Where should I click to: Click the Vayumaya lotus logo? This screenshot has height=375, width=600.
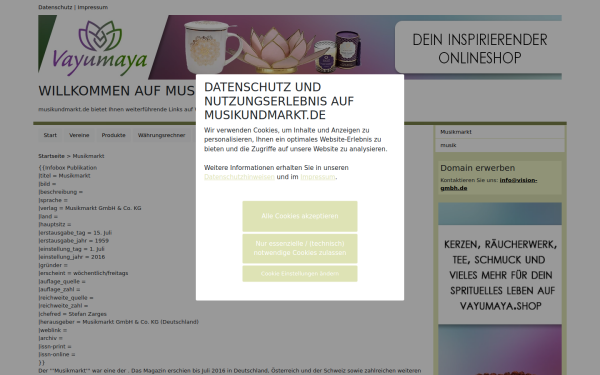click(x=99, y=47)
